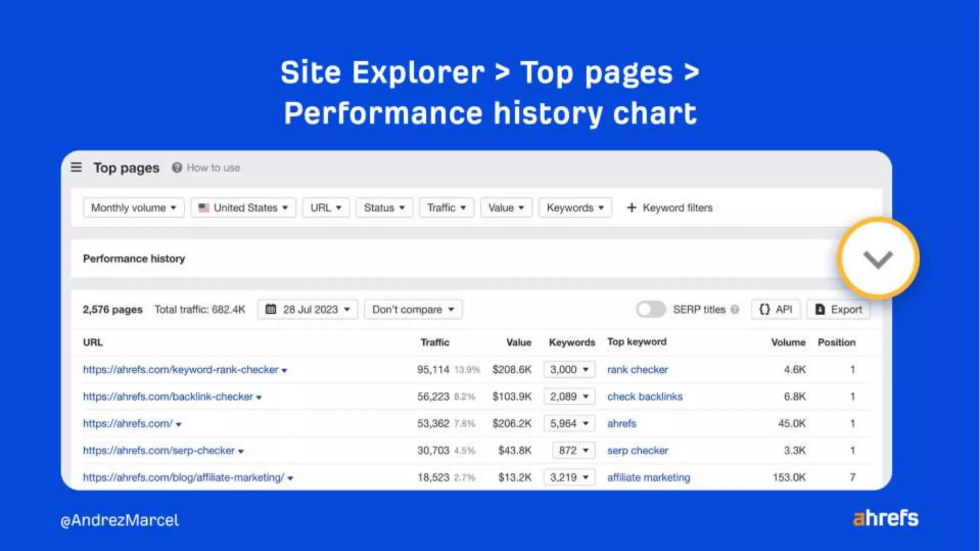Click the Keyword filters button
The height and width of the screenshot is (551, 980).
(670, 208)
